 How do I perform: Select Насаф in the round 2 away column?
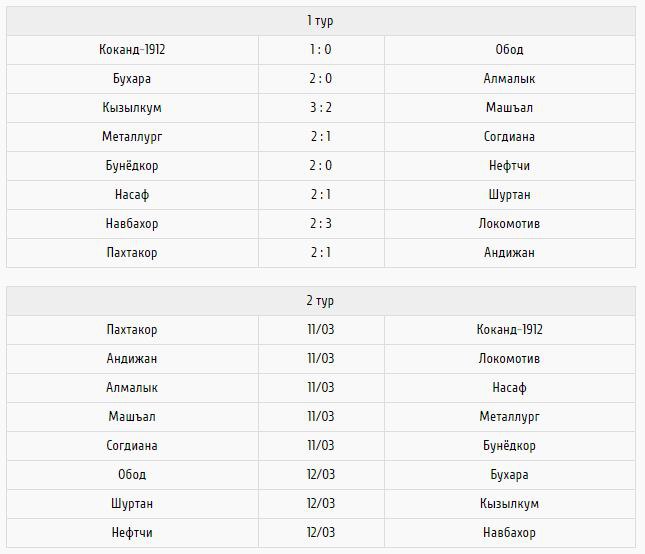point(509,388)
